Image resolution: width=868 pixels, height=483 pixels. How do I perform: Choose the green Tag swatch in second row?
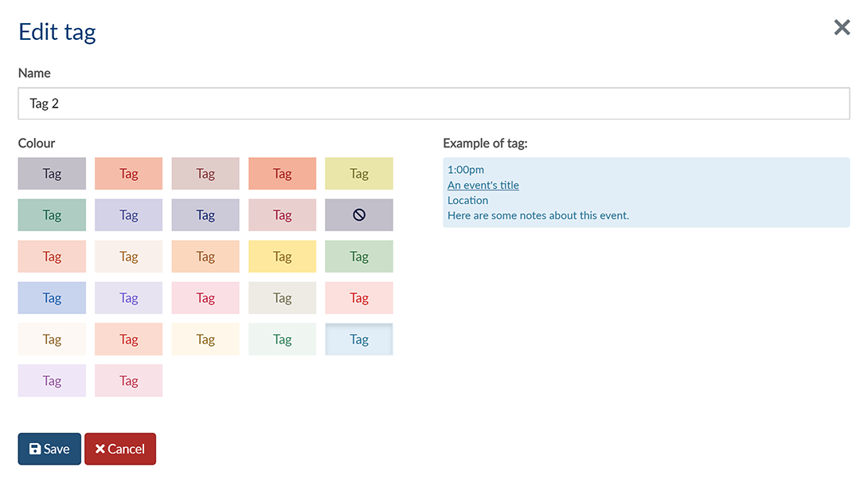[x=52, y=215]
